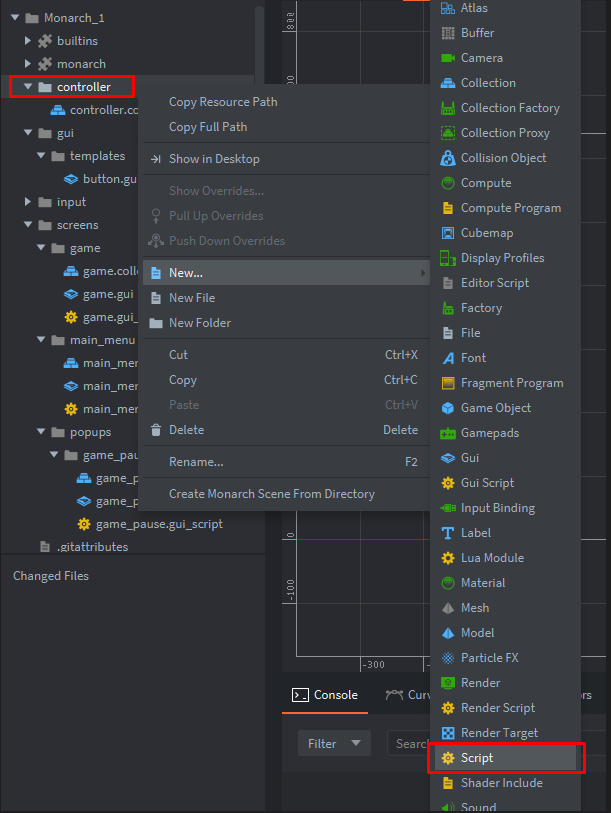Expand the input folder in the tree
The width and height of the screenshot is (611, 813).
[28, 202]
